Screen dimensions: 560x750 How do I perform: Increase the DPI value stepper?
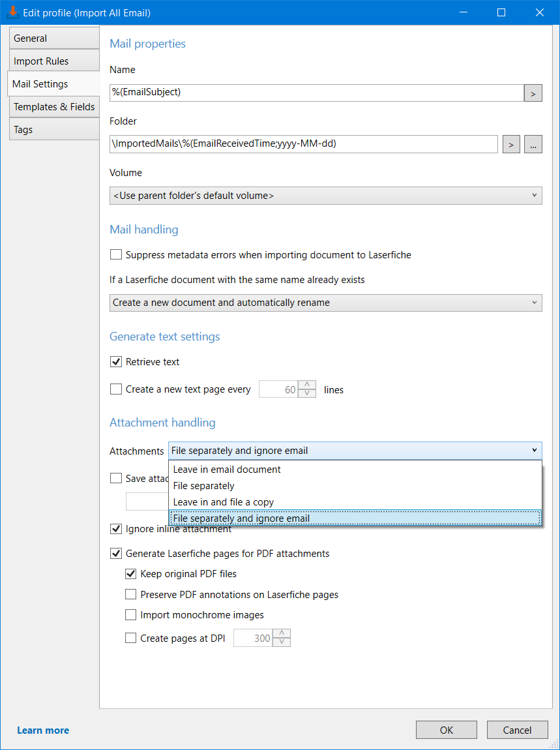click(281, 634)
